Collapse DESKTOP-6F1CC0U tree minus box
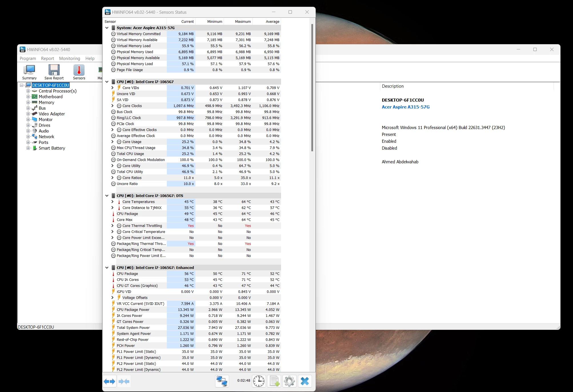 pos(21,85)
